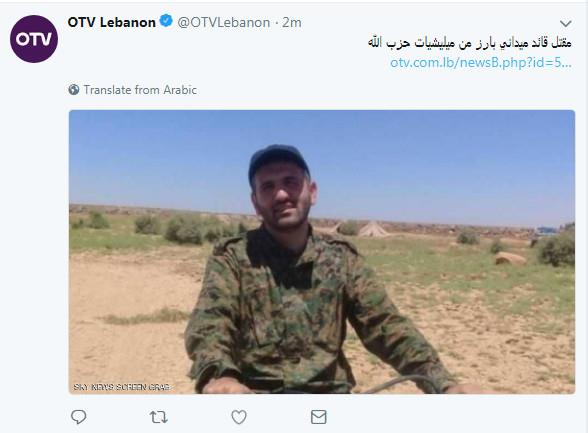The image size is (588, 433).
Task: Retweet the OTV Lebanon post
Action: coord(159,417)
